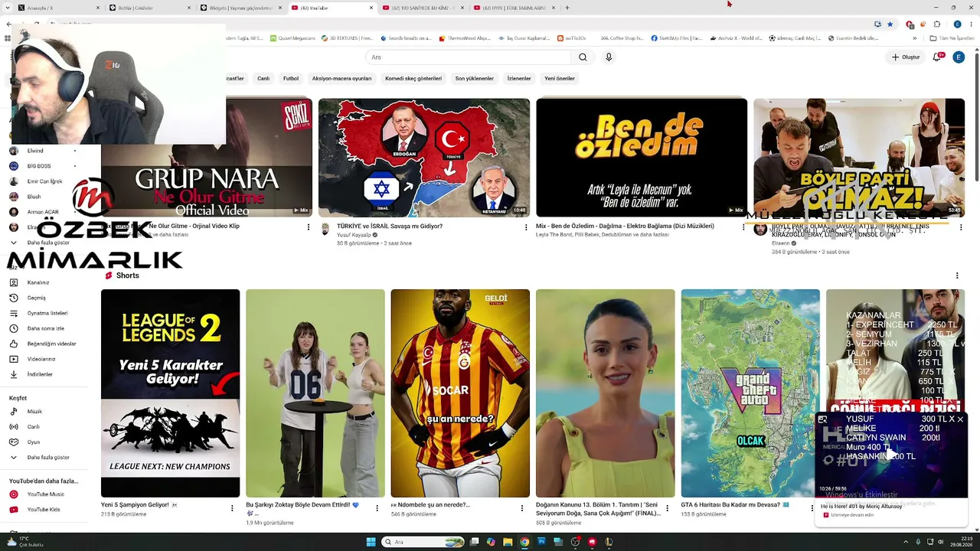This screenshot has width=980, height=551.
Task: Click the YouTube search input field
Action: (x=468, y=57)
